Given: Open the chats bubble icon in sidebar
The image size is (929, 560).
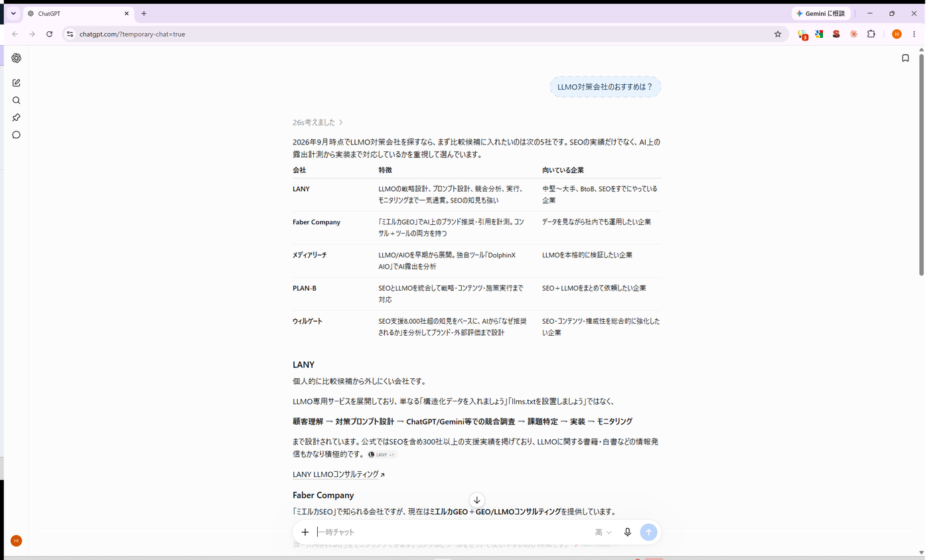Looking at the screenshot, I should click(x=16, y=135).
